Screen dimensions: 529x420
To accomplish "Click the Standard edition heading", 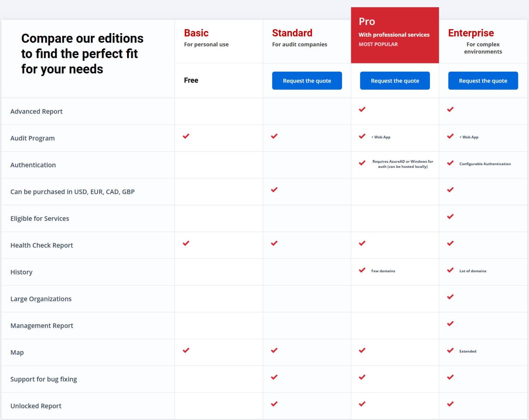I will [x=292, y=33].
